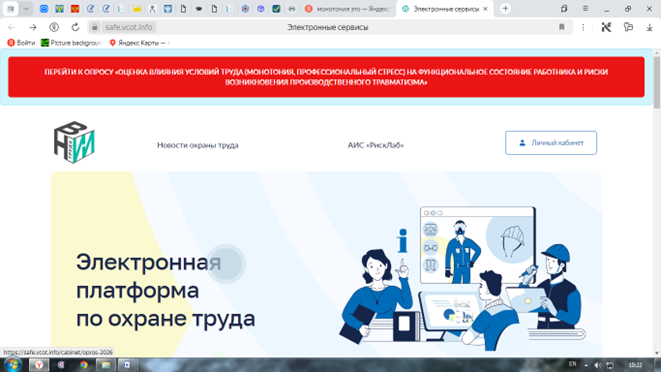This screenshot has height=372, width=661.
Task: Click the red survey banner 'ПЕРЕЙТИ К ОПРОСУ'
Action: pyautogui.click(x=326, y=77)
